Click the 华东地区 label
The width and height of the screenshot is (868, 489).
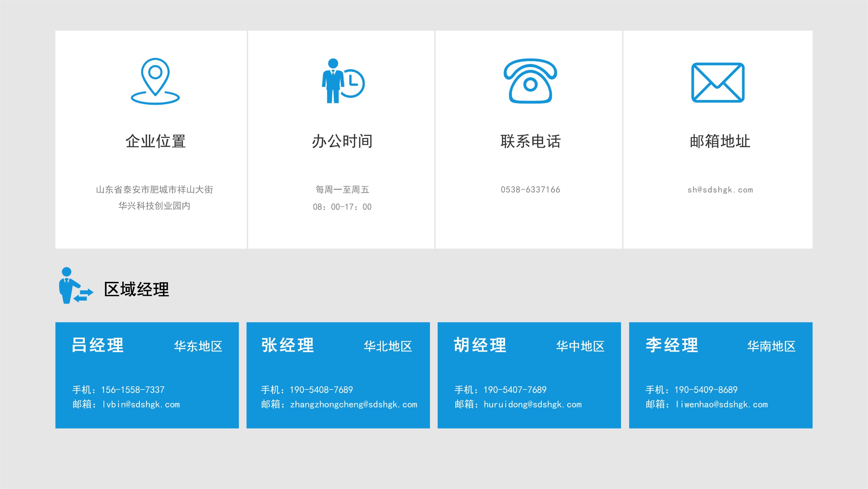click(x=198, y=346)
